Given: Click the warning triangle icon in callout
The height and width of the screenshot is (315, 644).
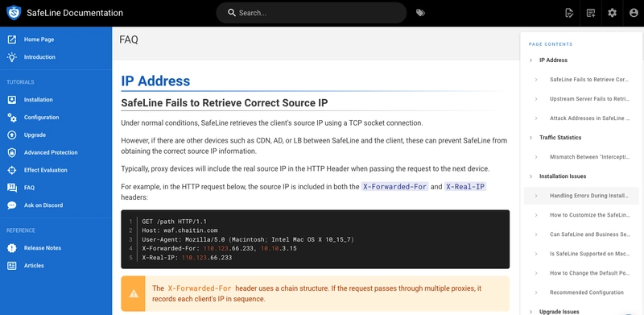Looking at the screenshot, I should coord(134,293).
